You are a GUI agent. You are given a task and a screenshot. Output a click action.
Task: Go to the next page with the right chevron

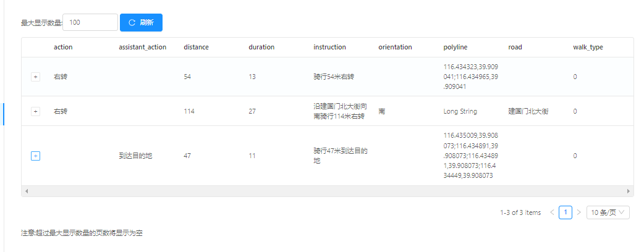point(578,212)
